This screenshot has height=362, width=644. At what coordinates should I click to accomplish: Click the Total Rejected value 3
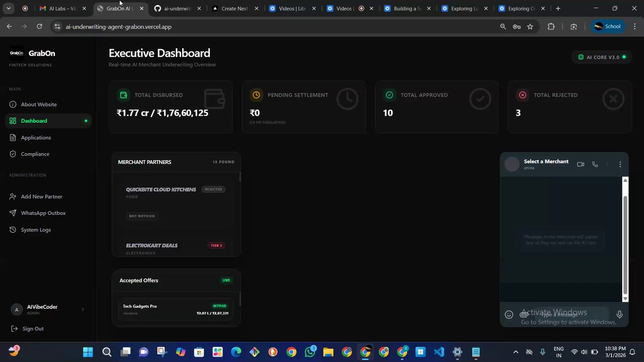point(518,113)
